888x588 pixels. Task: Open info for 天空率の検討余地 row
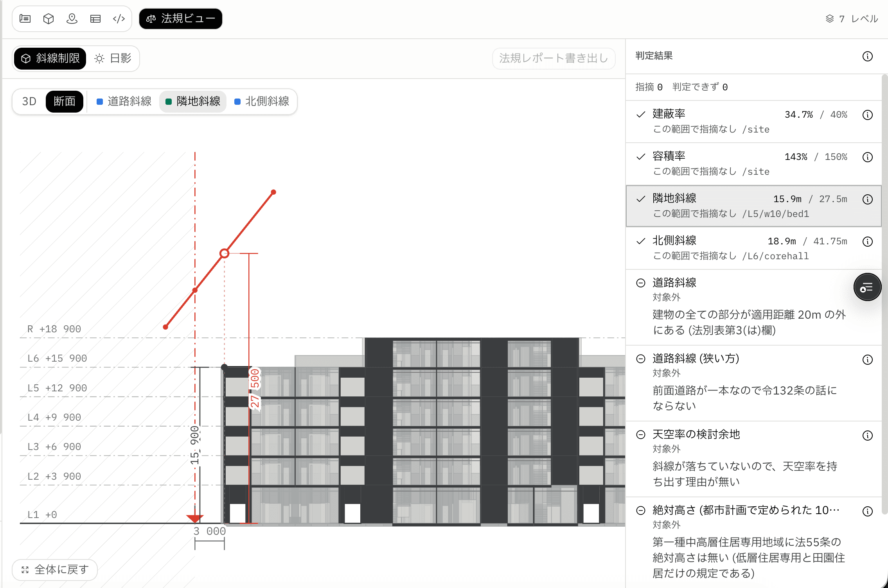pyautogui.click(x=867, y=436)
